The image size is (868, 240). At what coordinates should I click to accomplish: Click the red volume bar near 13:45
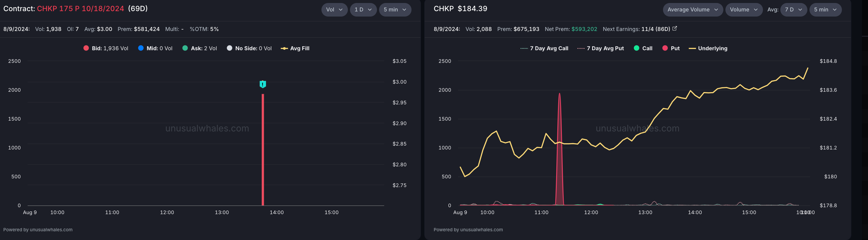263,149
